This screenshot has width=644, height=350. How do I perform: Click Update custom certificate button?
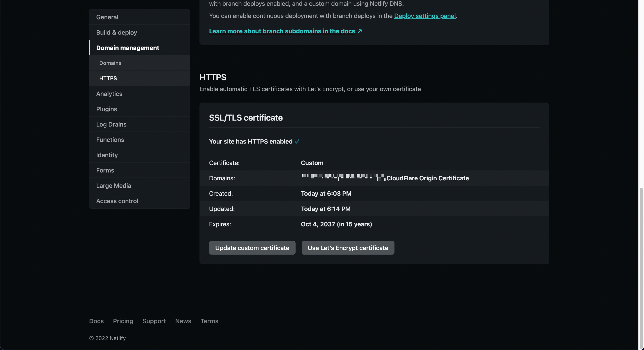coord(252,248)
